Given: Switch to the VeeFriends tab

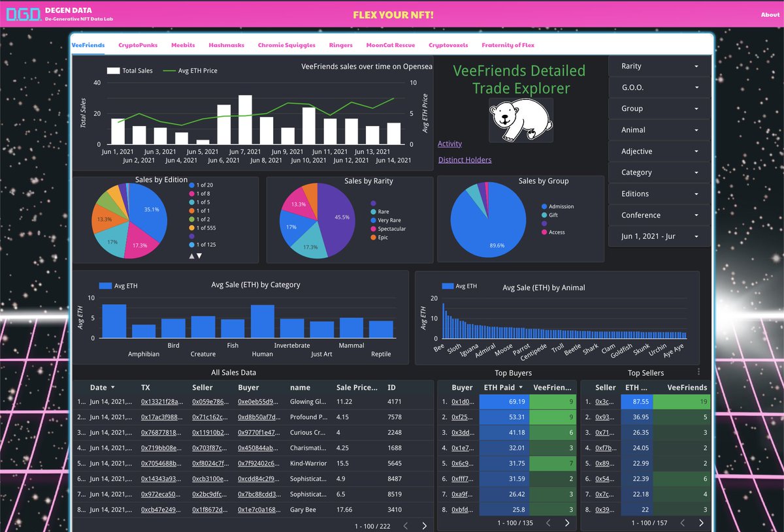Looking at the screenshot, I should pos(88,45).
